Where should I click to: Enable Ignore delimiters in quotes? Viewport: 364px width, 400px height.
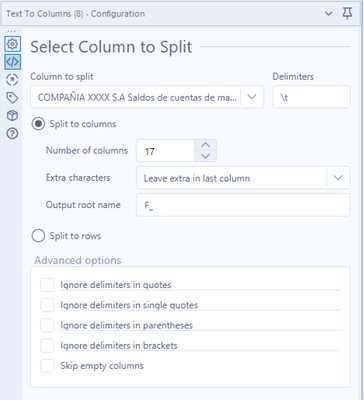[47, 285]
